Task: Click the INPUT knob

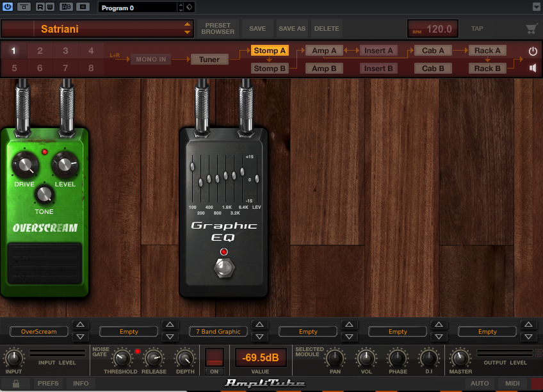Action: 13,358
